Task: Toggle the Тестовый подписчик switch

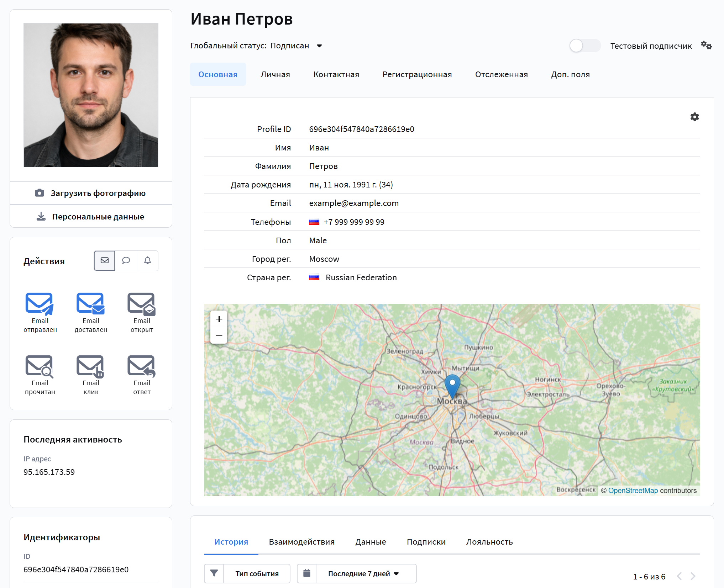Action: click(x=585, y=46)
